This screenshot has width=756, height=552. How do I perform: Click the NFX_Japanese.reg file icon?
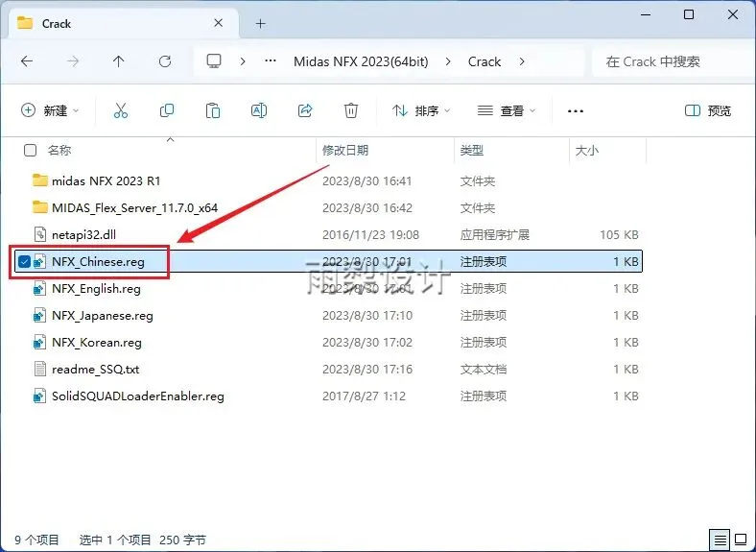[x=39, y=316]
